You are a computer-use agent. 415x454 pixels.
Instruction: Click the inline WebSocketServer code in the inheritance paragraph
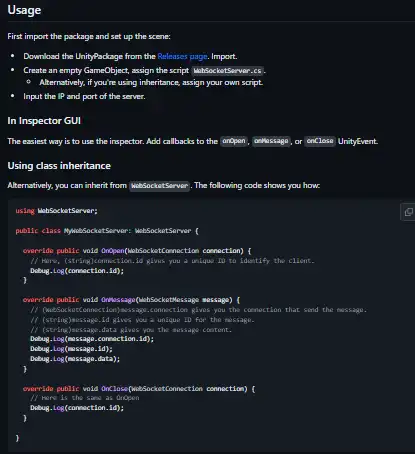(x=160, y=186)
